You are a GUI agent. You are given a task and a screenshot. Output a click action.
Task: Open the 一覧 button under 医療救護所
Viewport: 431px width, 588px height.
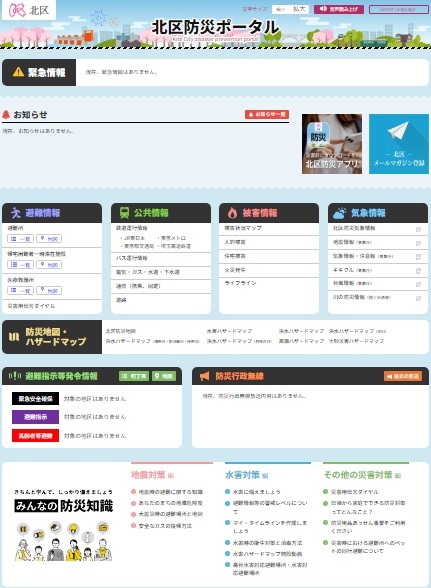(20, 290)
